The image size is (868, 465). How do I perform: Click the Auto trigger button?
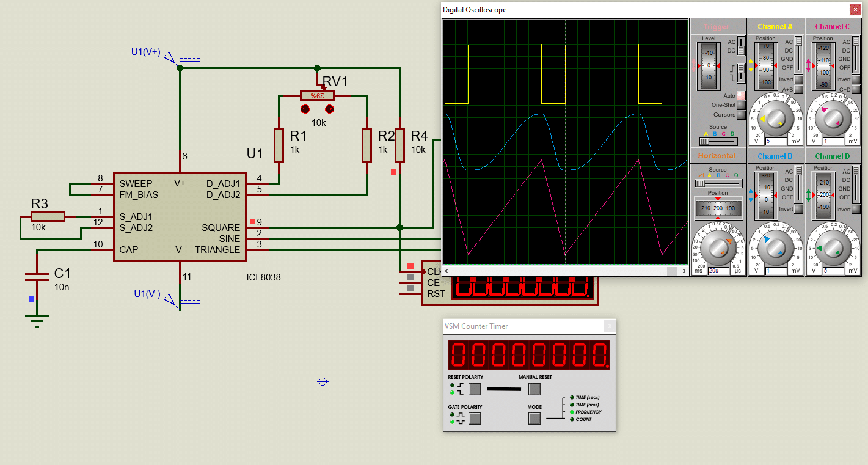(x=740, y=95)
